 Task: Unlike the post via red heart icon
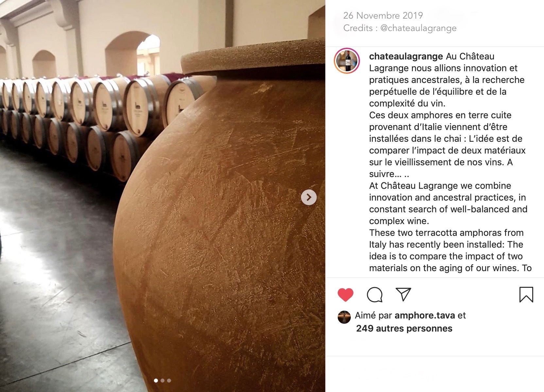tap(345, 295)
